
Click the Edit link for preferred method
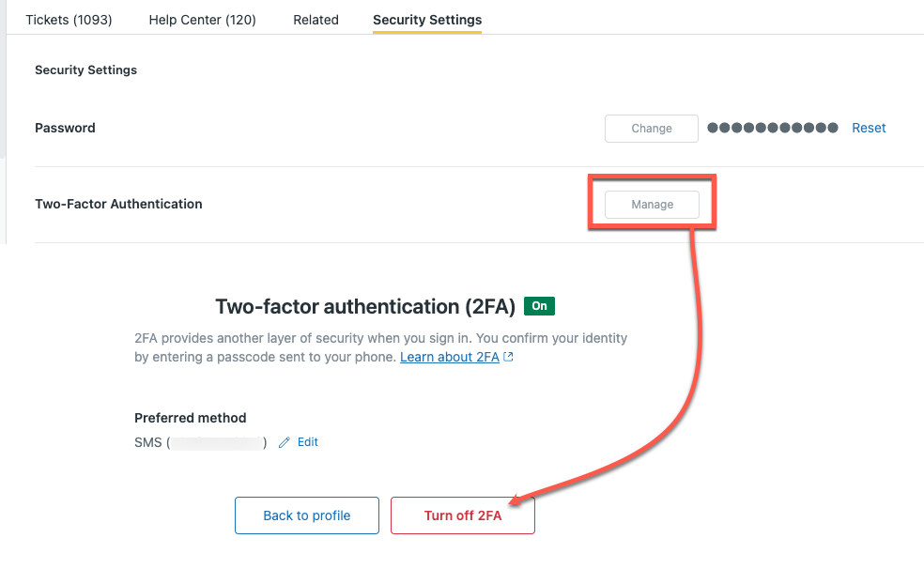pos(308,442)
